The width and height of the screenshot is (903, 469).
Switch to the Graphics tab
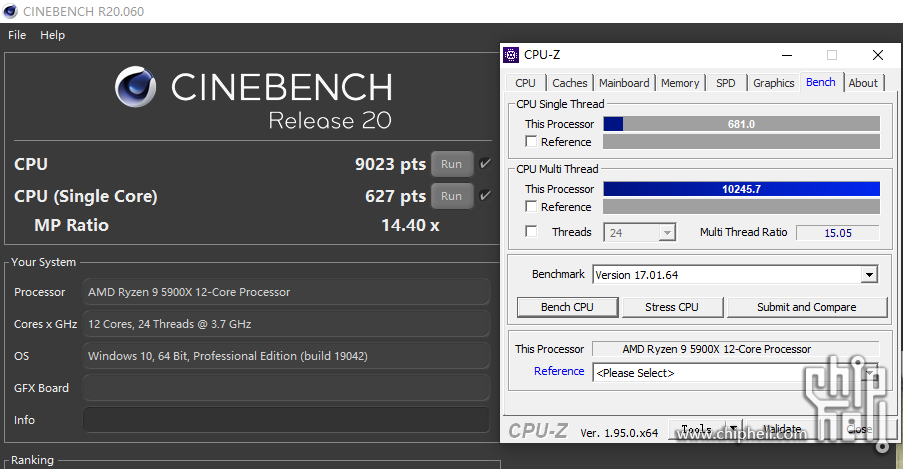coord(773,83)
